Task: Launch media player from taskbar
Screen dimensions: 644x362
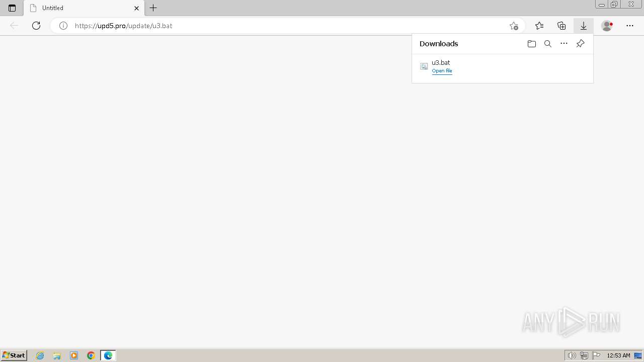Action: coord(74,355)
